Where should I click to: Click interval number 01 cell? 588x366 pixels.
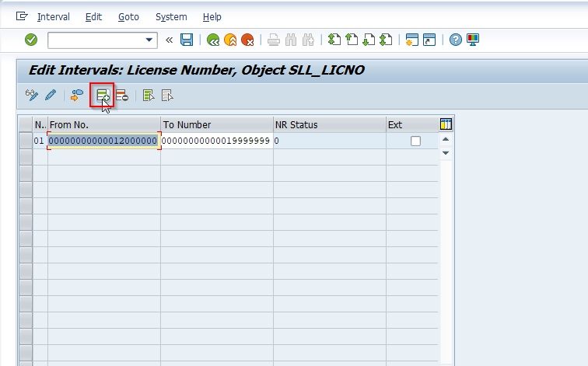39,141
